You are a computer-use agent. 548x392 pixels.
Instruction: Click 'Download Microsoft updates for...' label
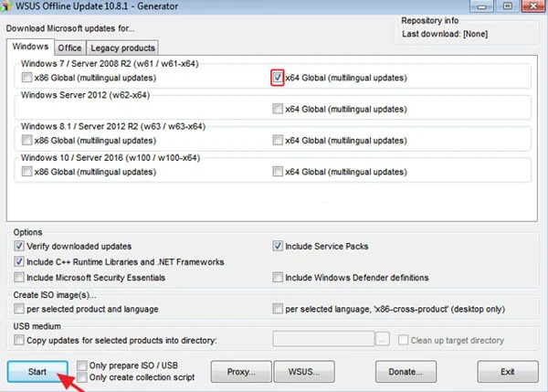coord(70,28)
